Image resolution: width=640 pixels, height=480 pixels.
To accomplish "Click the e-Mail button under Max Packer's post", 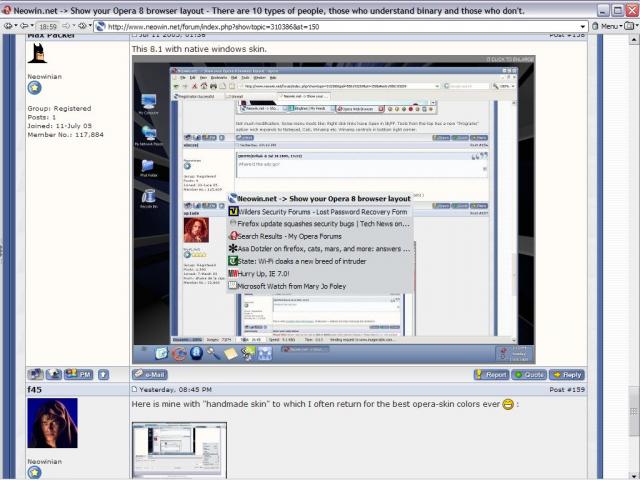I will click(150, 374).
